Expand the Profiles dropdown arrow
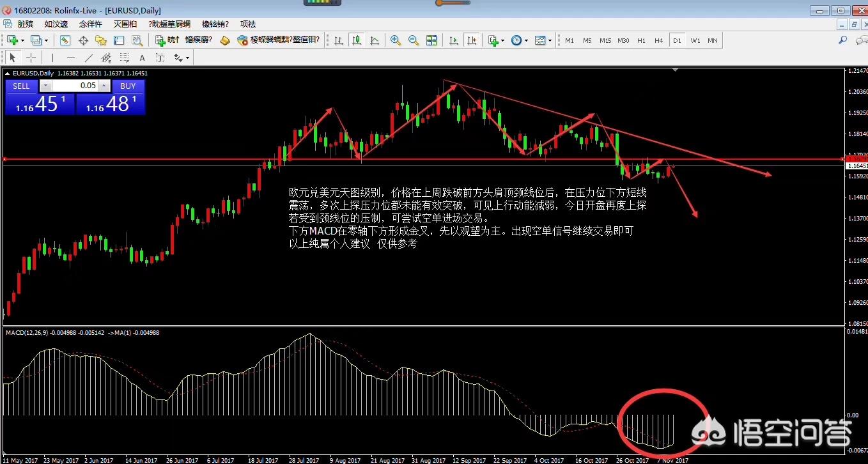Image resolution: width=868 pixels, height=464 pixels. coord(46,40)
